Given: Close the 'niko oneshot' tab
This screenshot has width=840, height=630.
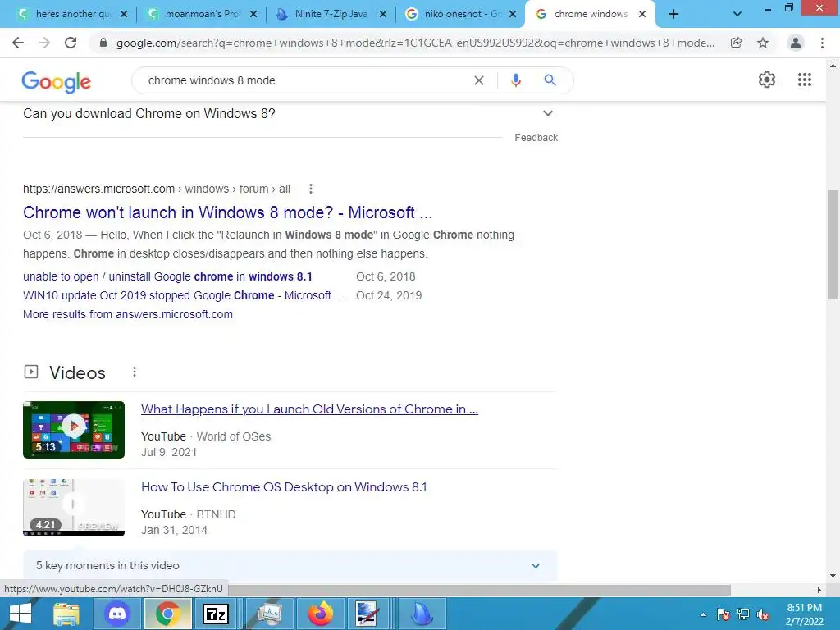Looking at the screenshot, I should (x=513, y=14).
